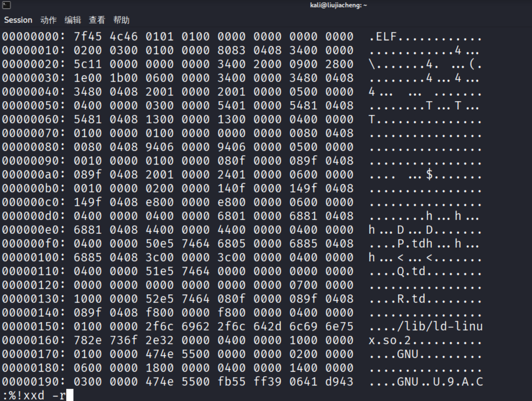The width and height of the screenshot is (532, 401).
Task: Click offset label 000000b0:
Action: tap(34, 189)
